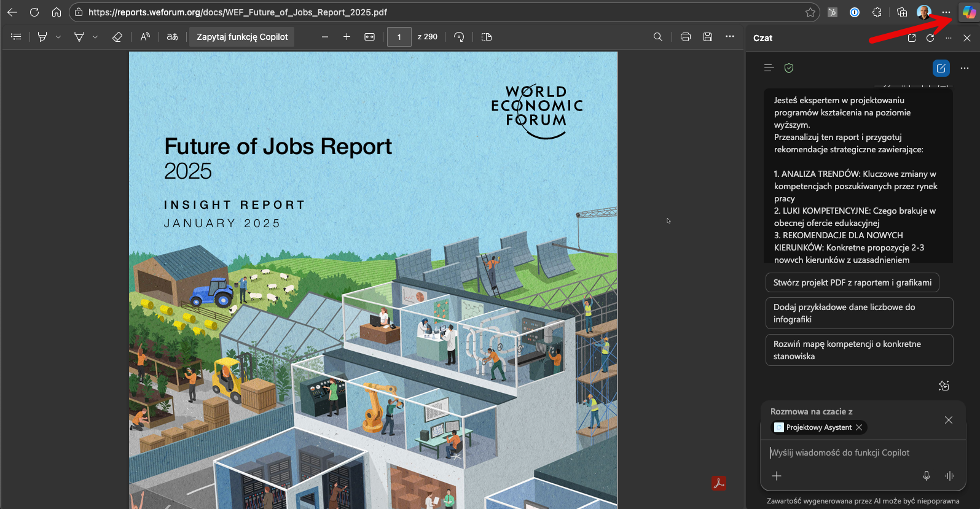980x509 pixels.
Task: Remove the Projektowy Asystent chip
Action: click(859, 427)
